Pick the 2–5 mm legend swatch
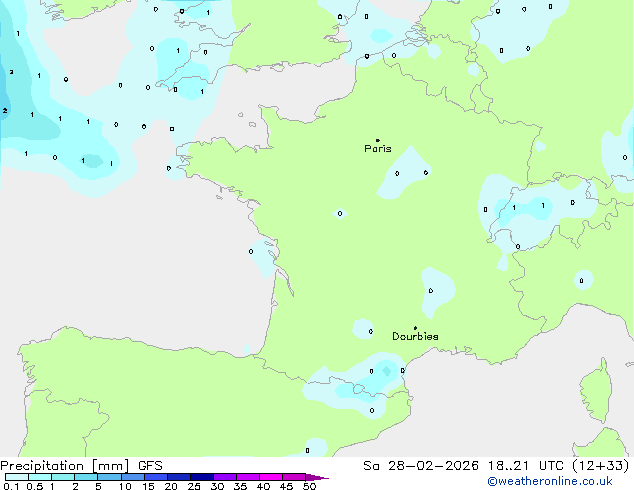 (86, 477)
